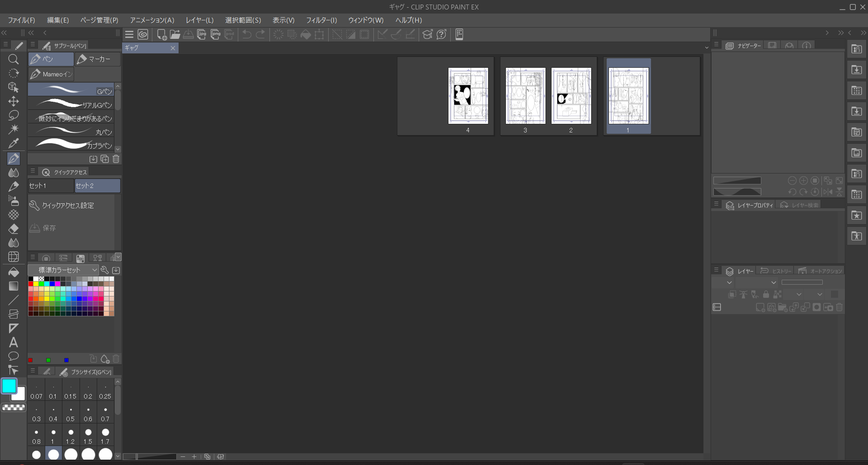
Task: Click the Undo arrow in toolbar
Action: pos(247,34)
